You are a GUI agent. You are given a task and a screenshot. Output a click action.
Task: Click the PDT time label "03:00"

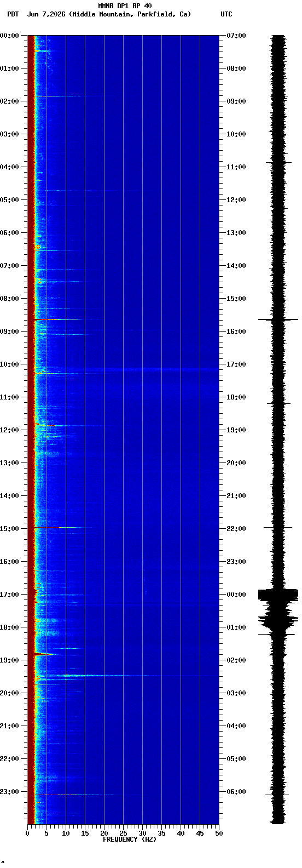[x=9, y=134]
